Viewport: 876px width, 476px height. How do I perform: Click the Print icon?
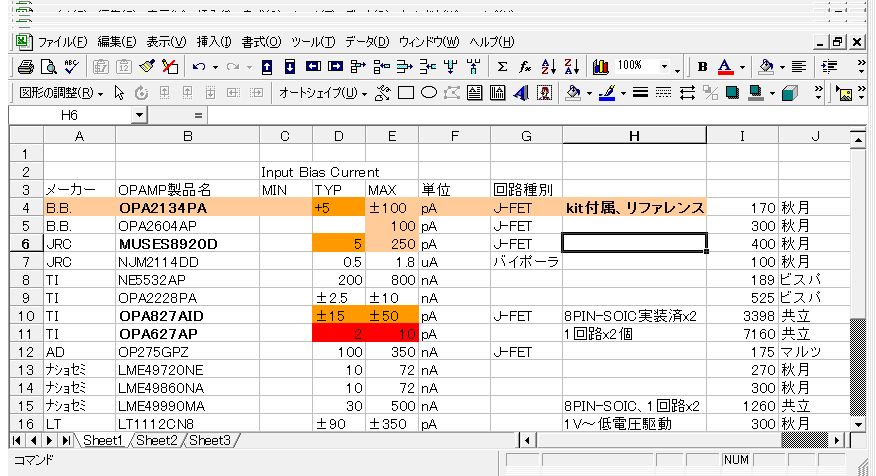(x=26, y=67)
